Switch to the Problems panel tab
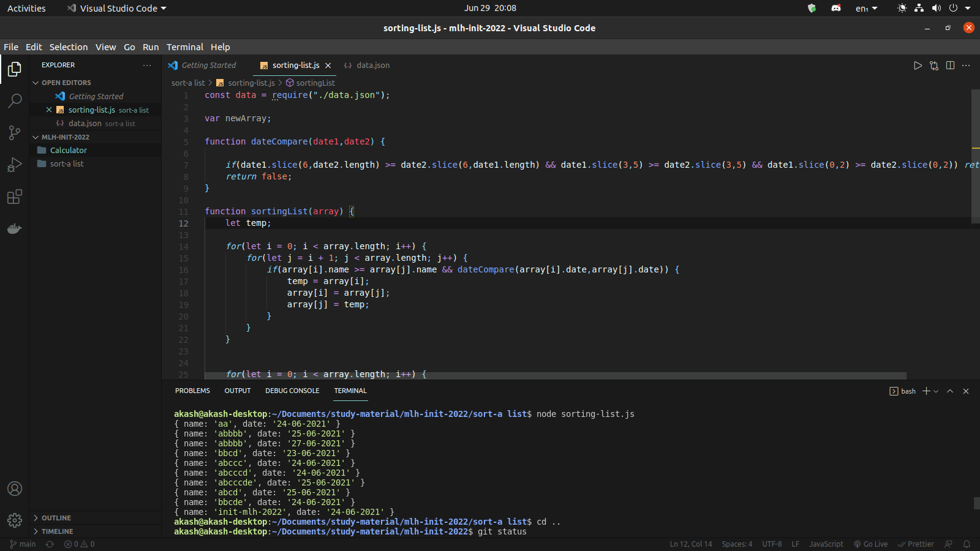 (192, 391)
